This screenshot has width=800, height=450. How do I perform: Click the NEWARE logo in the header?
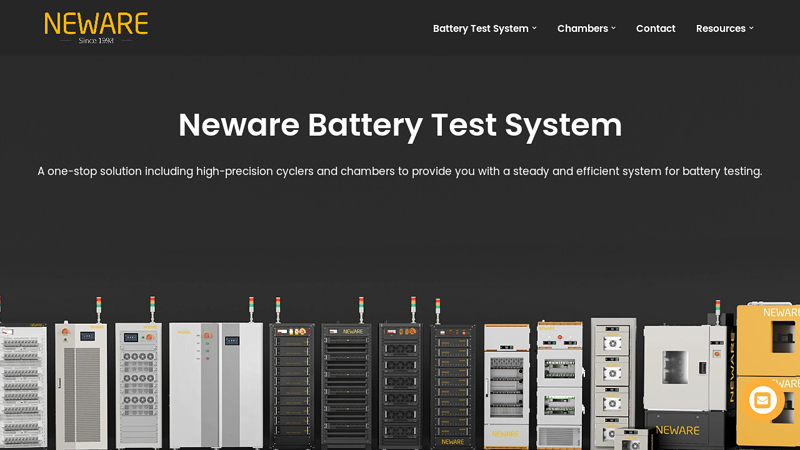click(x=96, y=28)
